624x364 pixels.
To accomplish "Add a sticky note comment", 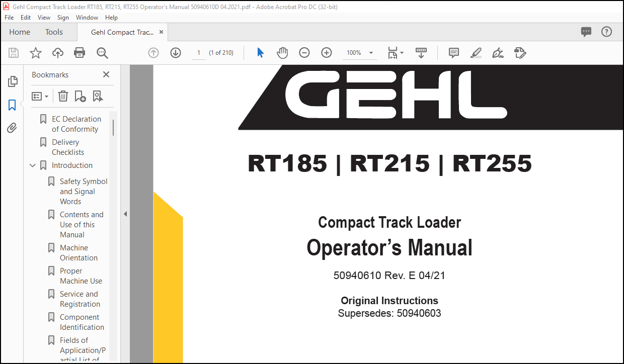I will click(x=454, y=53).
